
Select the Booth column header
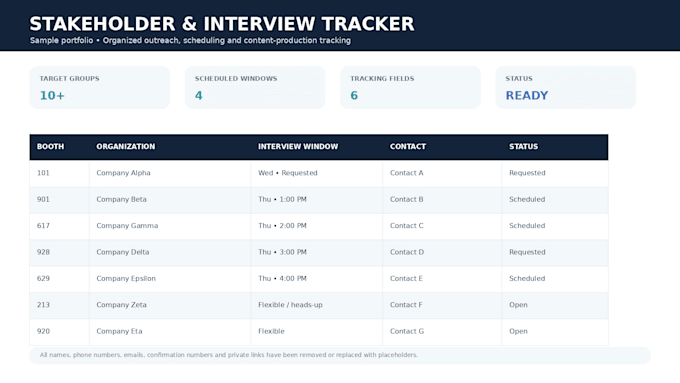tap(50, 147)
